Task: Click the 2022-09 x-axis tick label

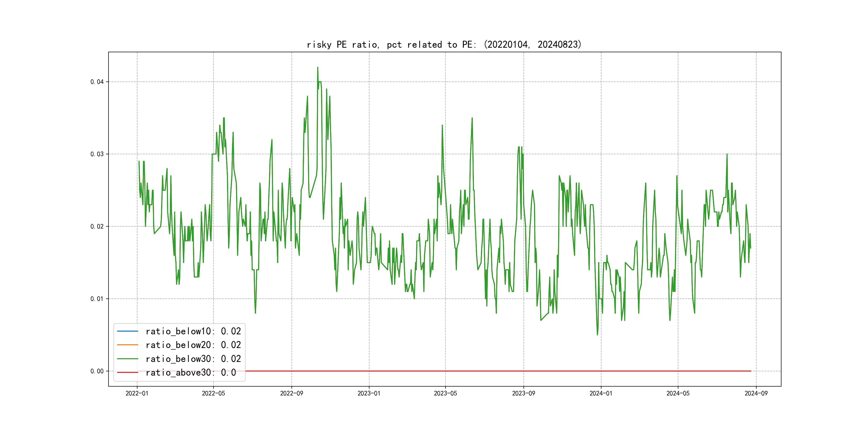Action: (x=291, y=394)
